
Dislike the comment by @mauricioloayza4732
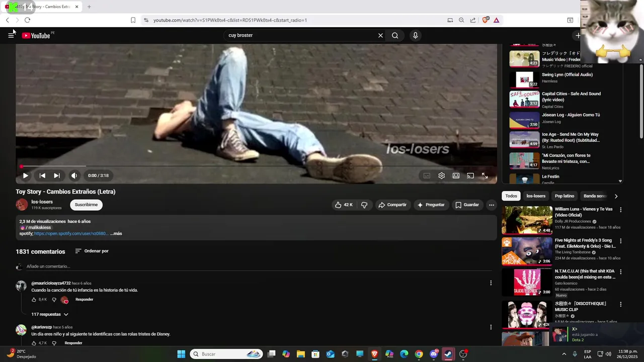click(54, 300)
